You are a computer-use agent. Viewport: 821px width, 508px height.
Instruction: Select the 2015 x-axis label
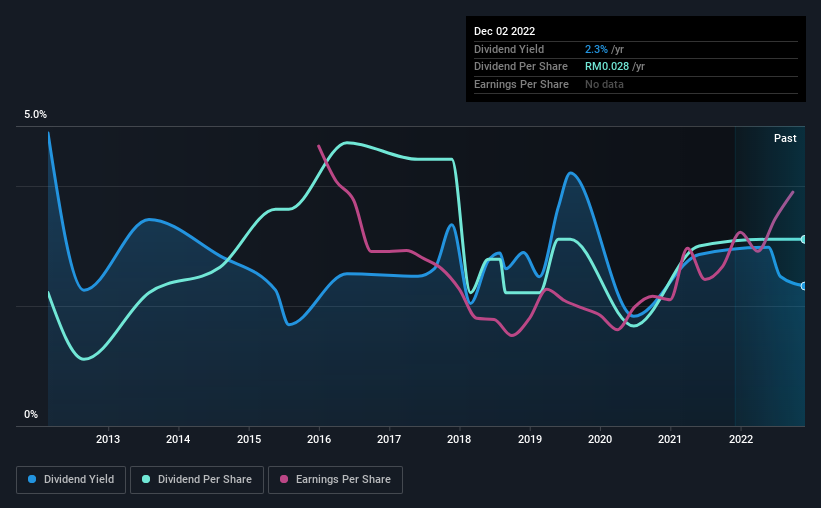(249, 439)
